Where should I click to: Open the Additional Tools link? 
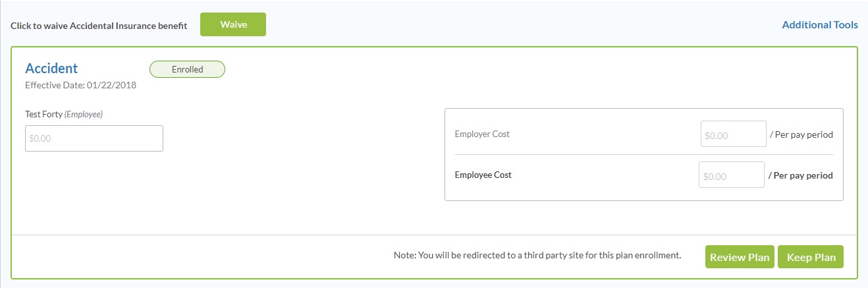(x=819, y=25)
